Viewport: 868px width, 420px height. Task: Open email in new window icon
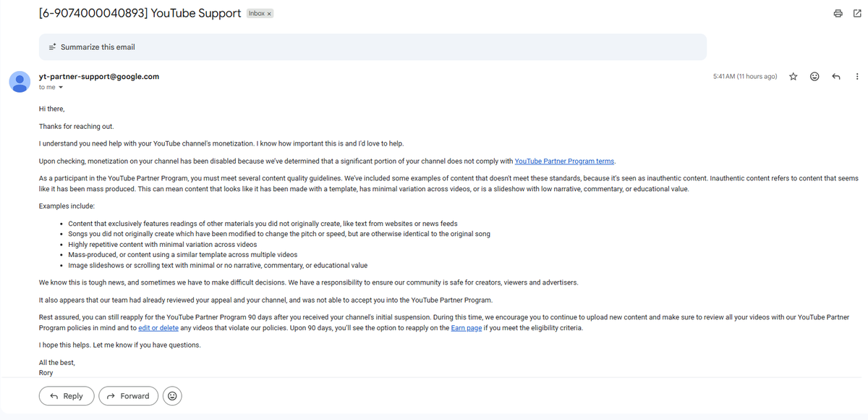pos(856,14)
